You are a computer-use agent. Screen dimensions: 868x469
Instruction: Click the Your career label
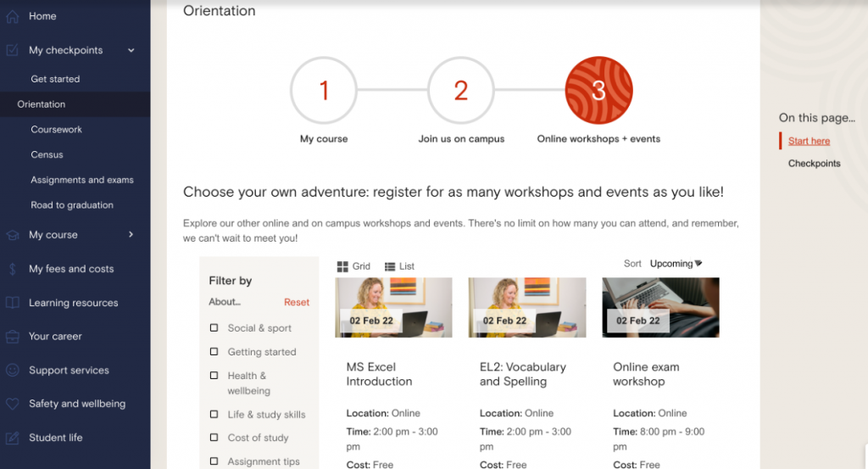tap(55, 337)
